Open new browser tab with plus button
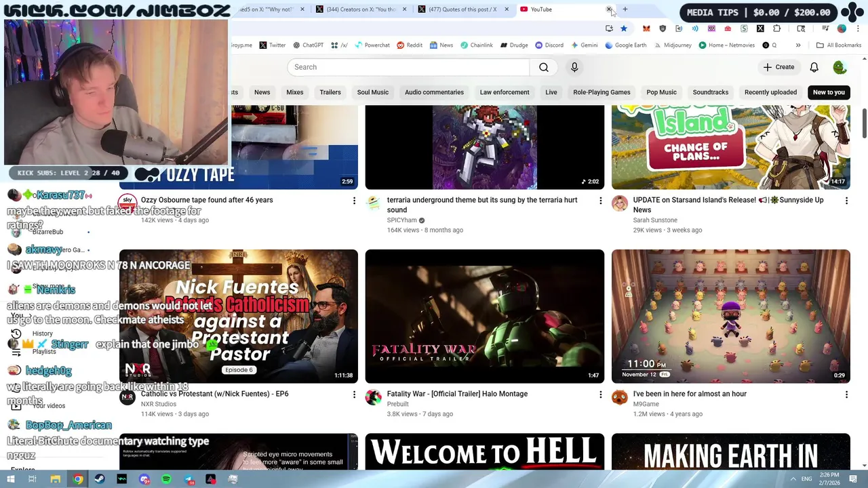The image size is (868, 488). pyautogui.click(x=625, y=9)
